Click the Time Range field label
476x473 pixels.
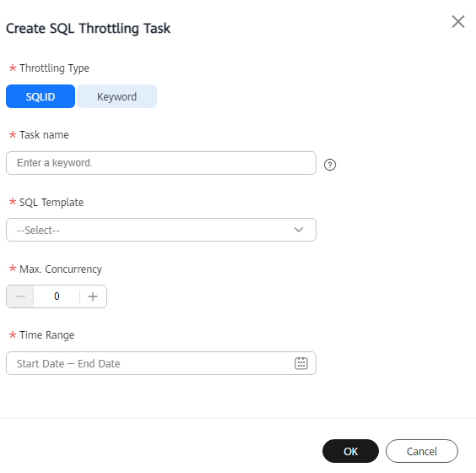coord(46,335)
